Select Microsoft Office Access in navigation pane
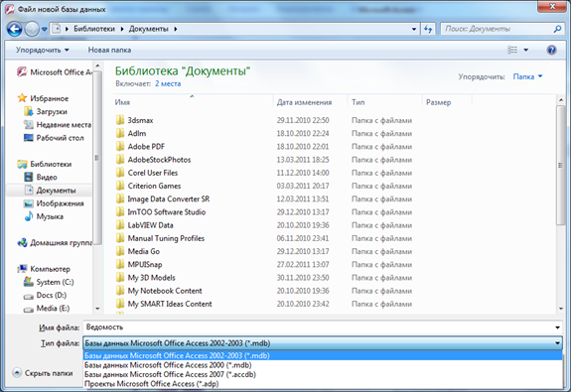572x392 pixels. coord(55,72)
